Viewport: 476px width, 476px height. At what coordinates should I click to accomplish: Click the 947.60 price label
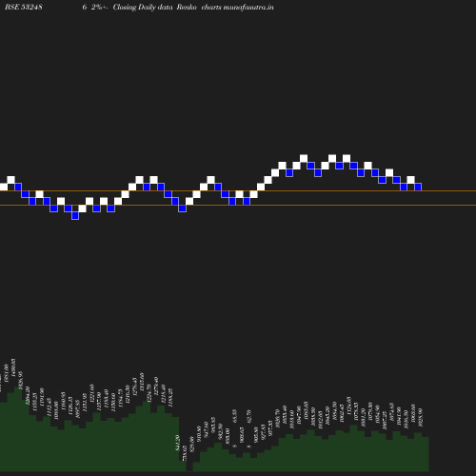pos(207,430)
